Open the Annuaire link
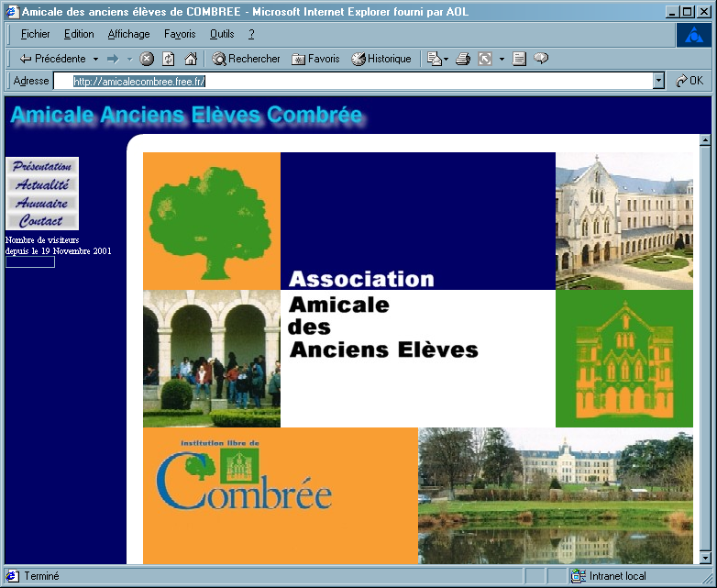 42,203
